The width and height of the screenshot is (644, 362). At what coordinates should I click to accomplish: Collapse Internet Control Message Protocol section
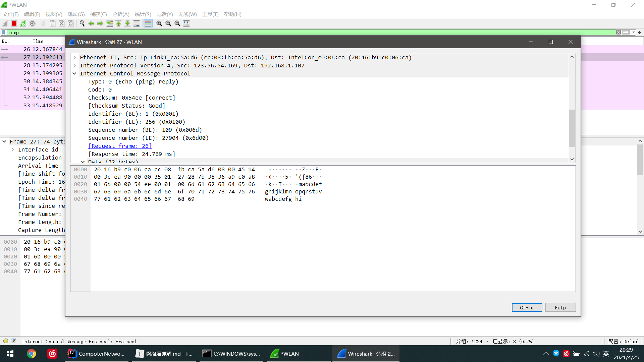pyautogui.click(x=74, y=74)
